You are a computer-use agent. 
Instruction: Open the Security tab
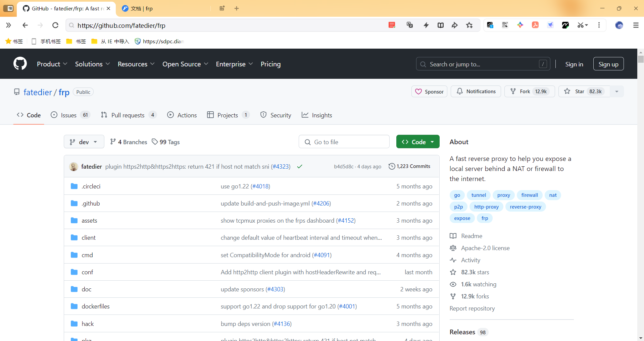(x=276, y=115)
